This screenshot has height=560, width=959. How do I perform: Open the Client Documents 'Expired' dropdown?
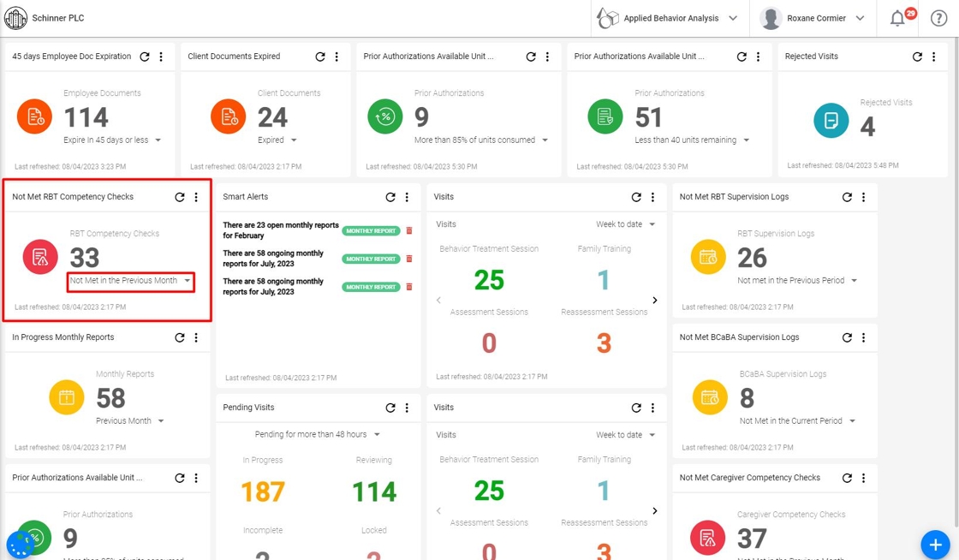(277, 140)
